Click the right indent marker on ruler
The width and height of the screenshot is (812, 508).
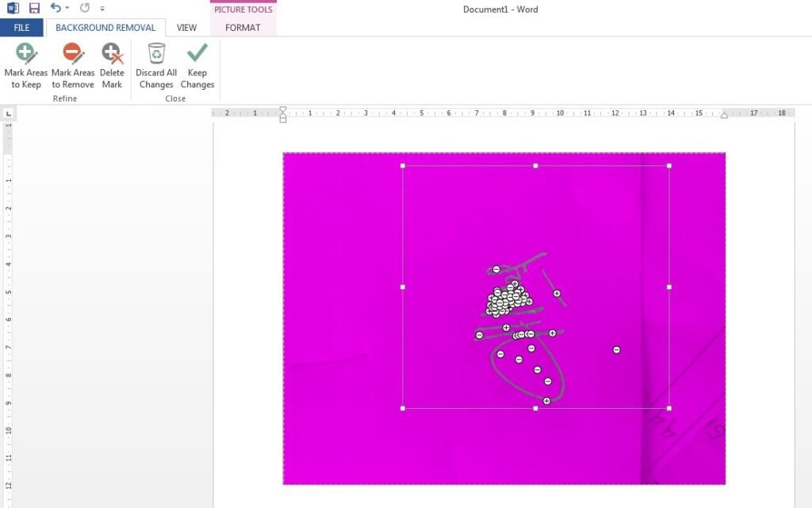(724, 115)
